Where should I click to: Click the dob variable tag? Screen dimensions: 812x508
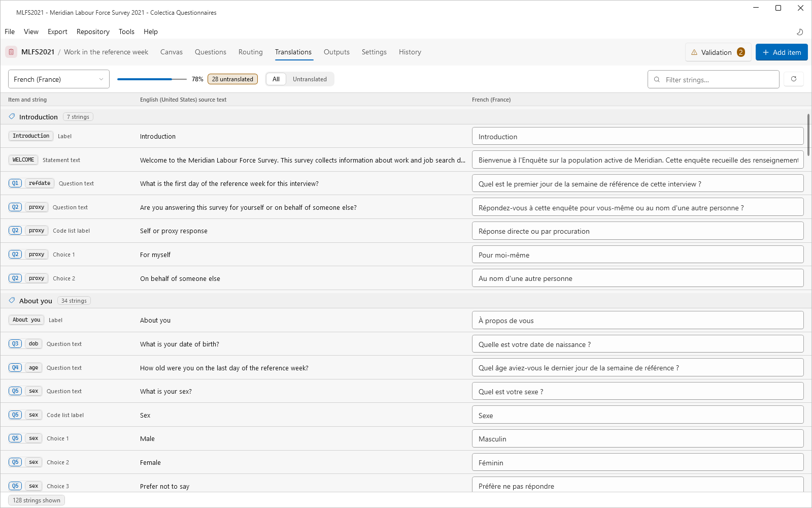pos(33,344)
